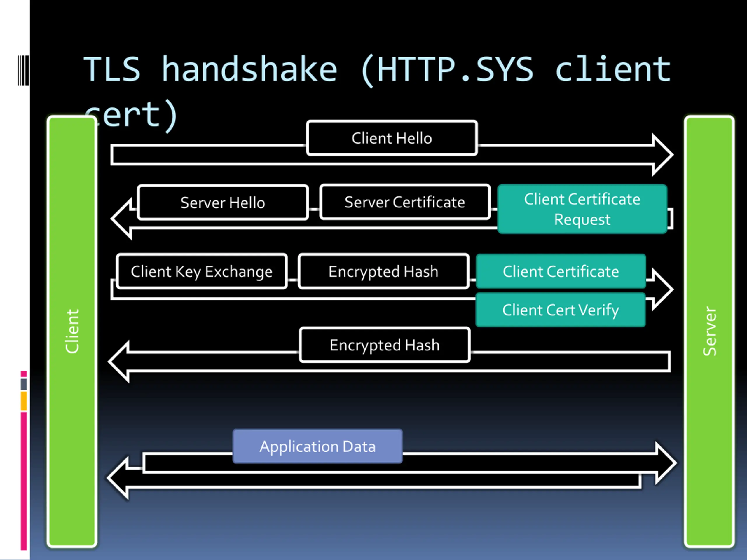Click the teal Client Certificate box
The image size is (747, 560).
point(561,271)
